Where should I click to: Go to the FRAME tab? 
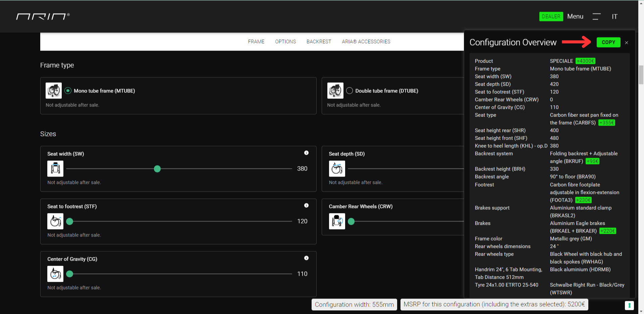(x=256, y=42)
